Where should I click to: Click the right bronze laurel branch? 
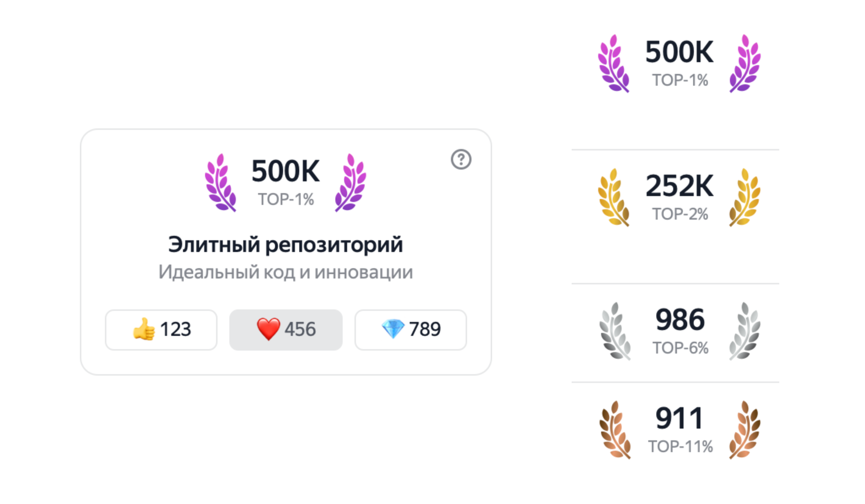745,430
